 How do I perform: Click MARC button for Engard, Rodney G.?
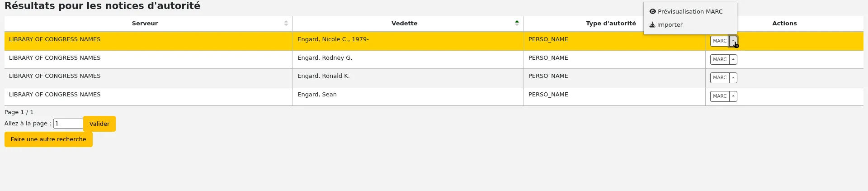[x=720, y=60]
